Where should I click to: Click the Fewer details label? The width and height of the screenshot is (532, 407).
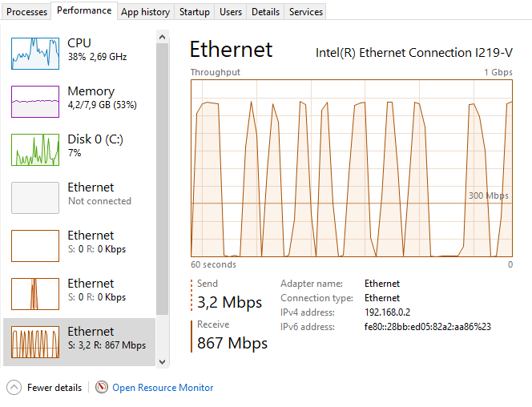[54, 388]
